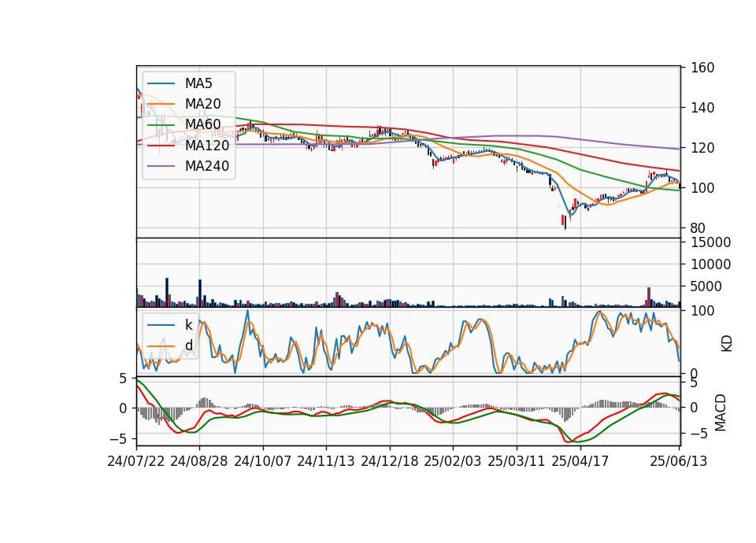Click the 5000 volume axis label
756x543 pixels.
tap(706, 286)
